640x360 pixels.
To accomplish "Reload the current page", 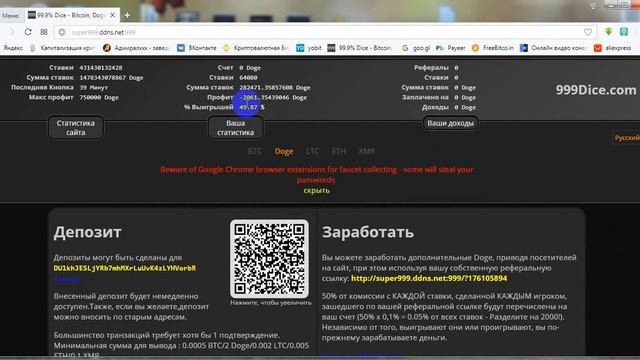I will [28, 32].
